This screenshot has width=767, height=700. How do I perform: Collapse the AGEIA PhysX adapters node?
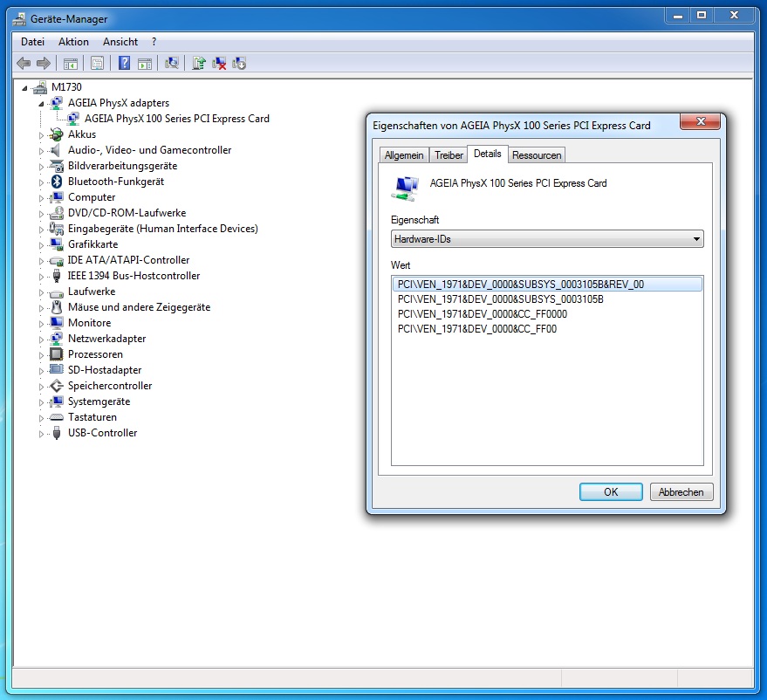coord(41,104)
